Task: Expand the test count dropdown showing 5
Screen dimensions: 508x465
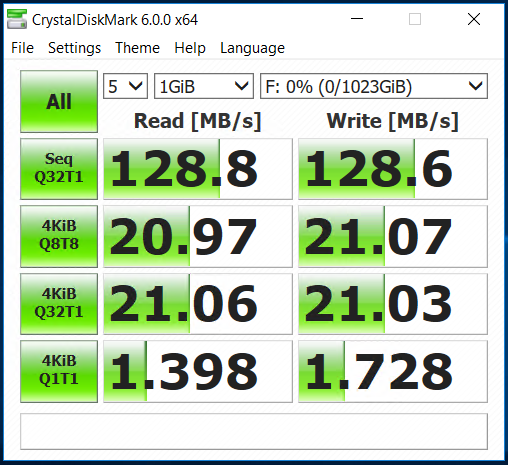Action: pyautogui.click(x=125, y=86)
